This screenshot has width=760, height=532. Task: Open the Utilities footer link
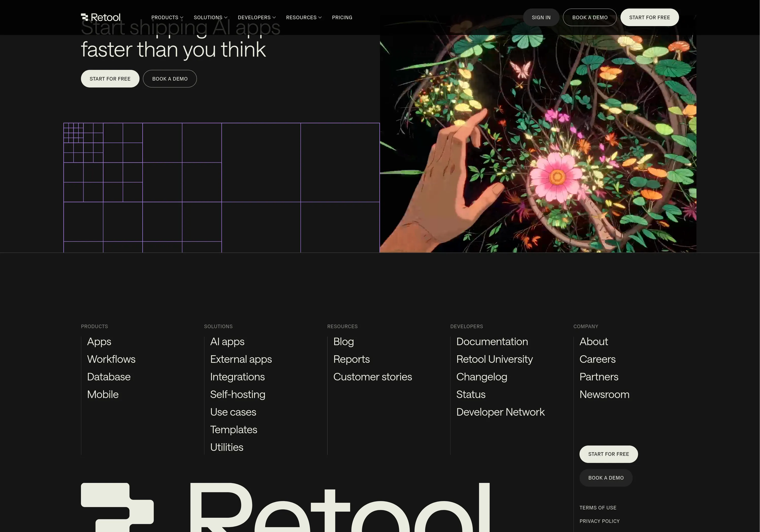(x=227, y=447)
